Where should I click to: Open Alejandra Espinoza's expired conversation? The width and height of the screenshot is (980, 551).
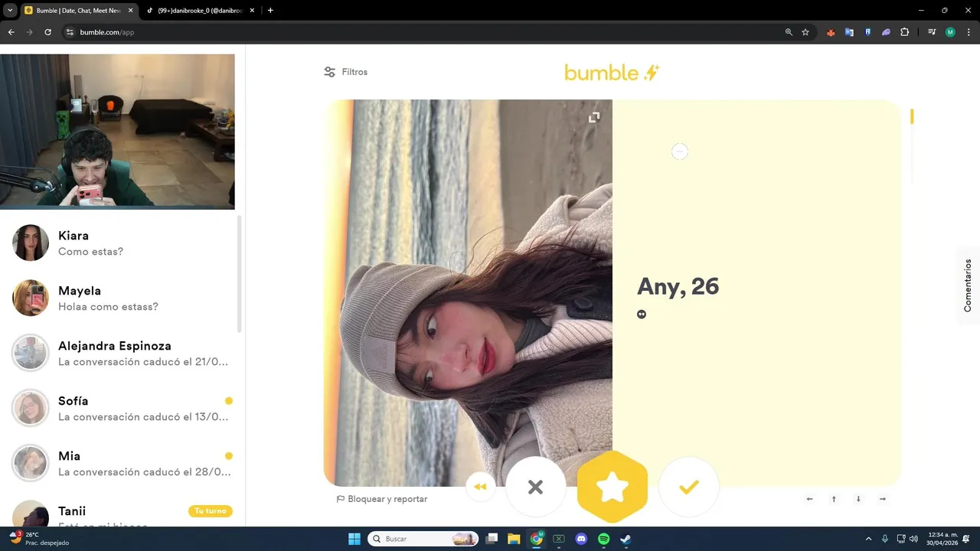point(122,353)
